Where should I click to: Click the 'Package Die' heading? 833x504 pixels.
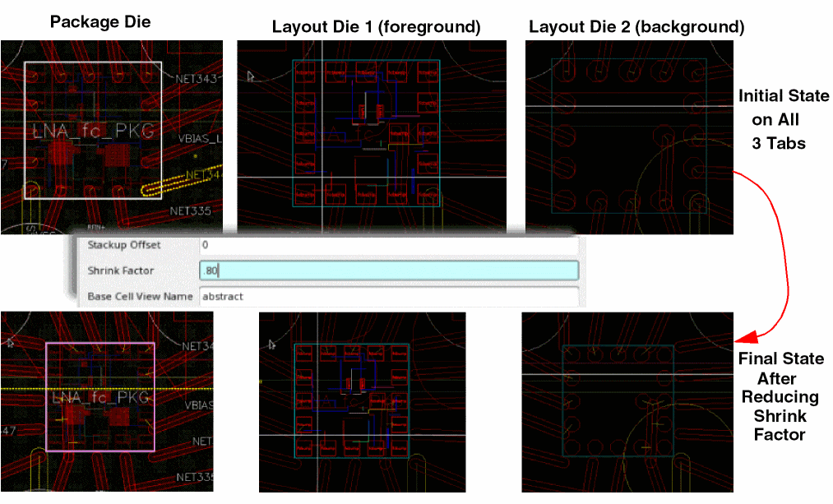pyautogui.click(x=100, y=21)
